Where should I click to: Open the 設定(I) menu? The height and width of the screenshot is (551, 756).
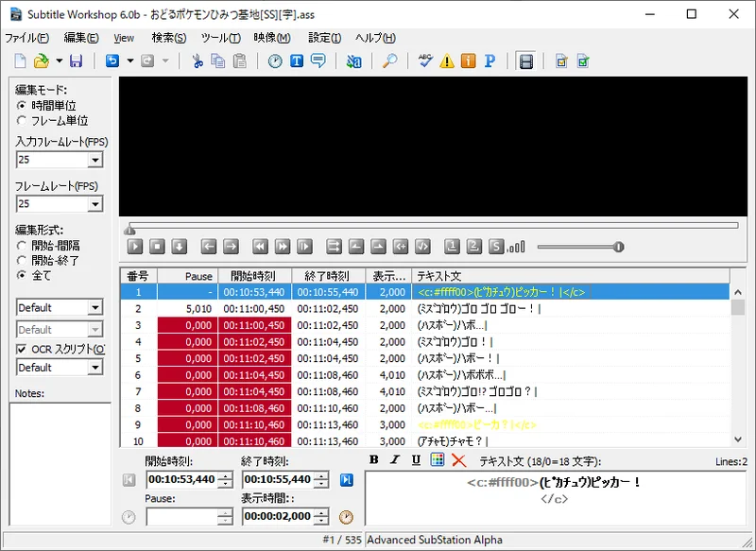325,38
